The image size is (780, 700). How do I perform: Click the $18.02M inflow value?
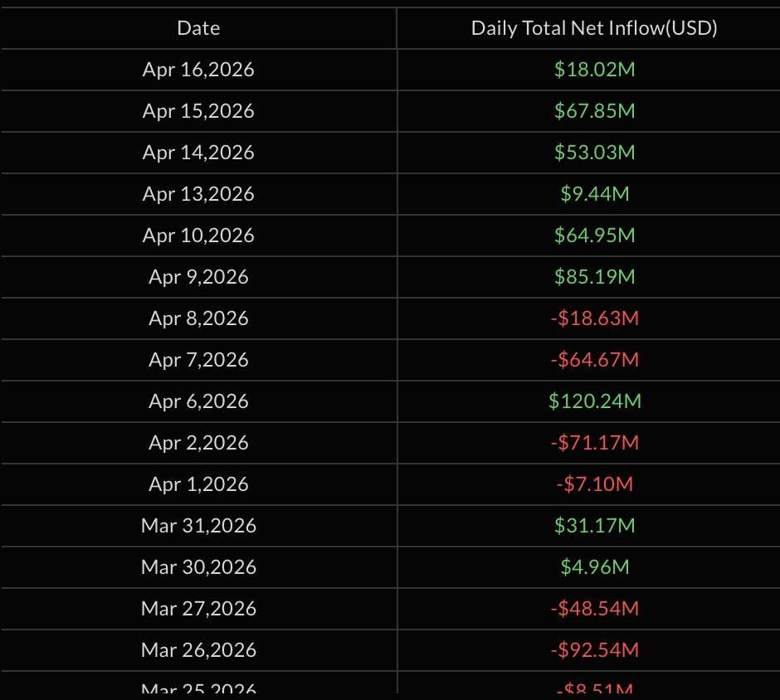pyautogui.click(x=594, y=70)
